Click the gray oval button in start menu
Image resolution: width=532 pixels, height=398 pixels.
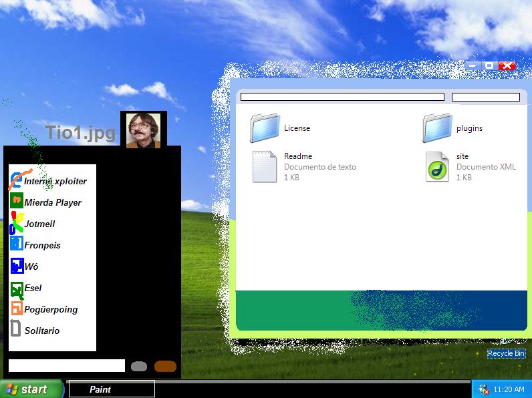click(x=139, y=367)
